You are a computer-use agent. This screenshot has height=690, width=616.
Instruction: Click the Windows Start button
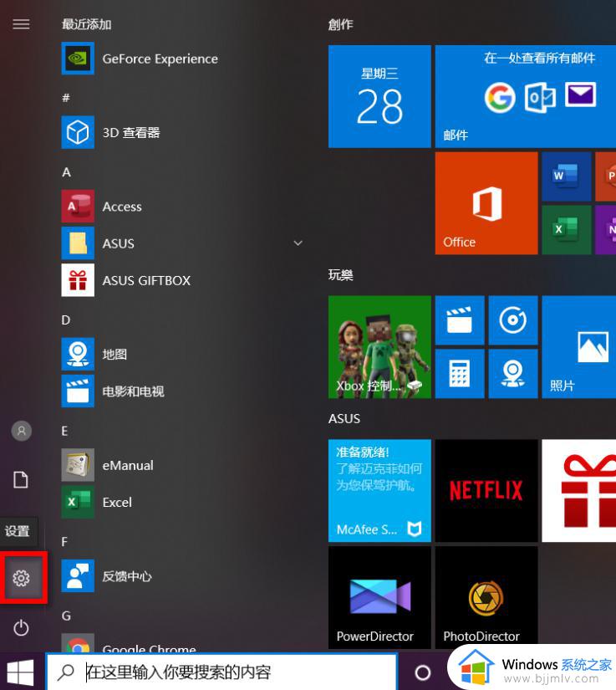pyautogui.click(x=20, y=672)
